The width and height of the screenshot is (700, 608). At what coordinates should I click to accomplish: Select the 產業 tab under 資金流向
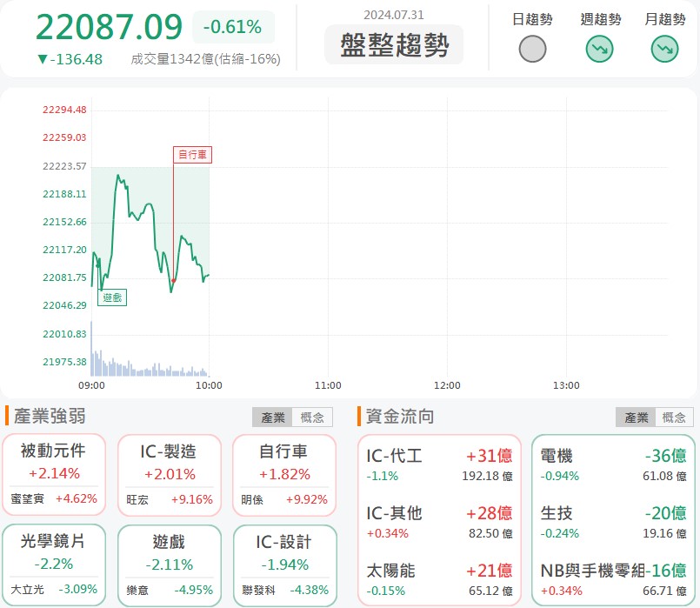pyautogui.click(x=636, y=418)
